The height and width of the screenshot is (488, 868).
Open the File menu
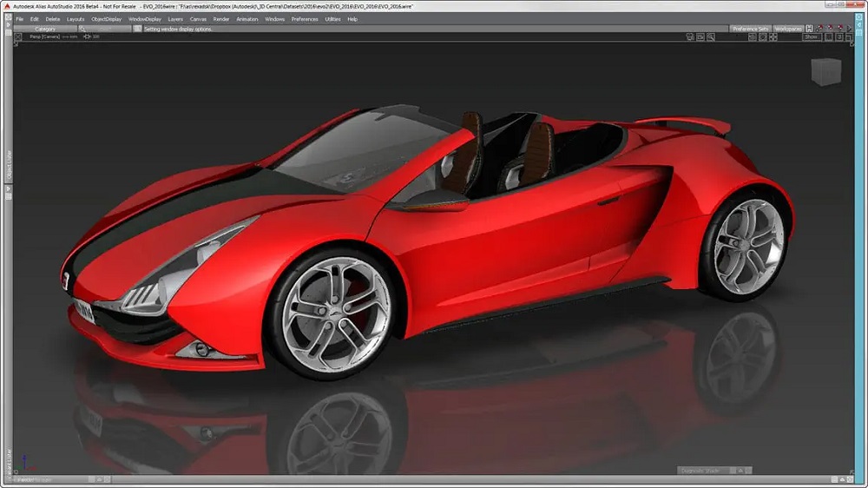pos(19,18)
